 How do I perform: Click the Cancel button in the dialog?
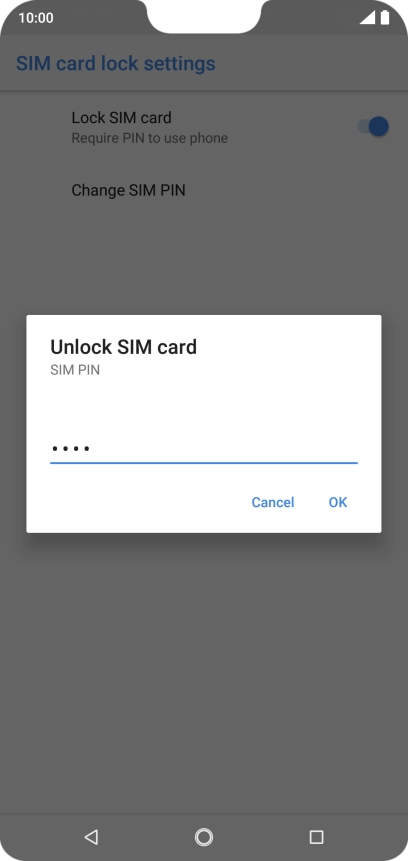[273, 502]
